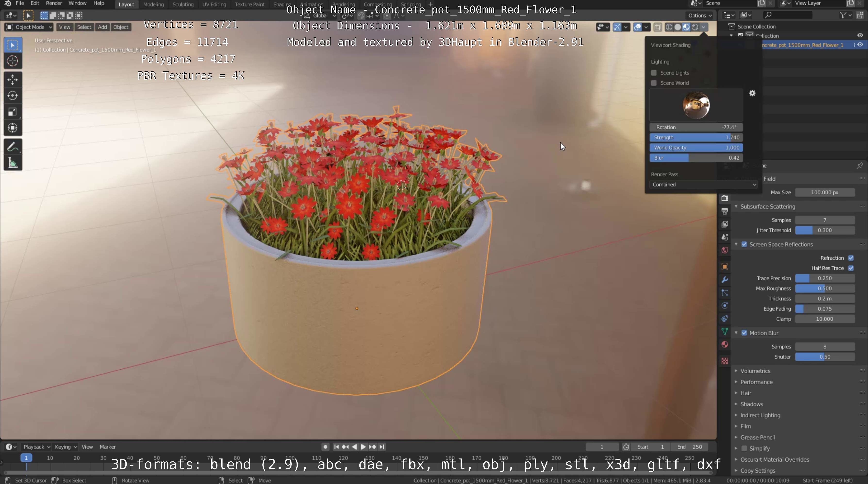This screenshot has width=868, height=484.
Task: Open Object Constraint properties tab
Action: (x=725, y=319)
